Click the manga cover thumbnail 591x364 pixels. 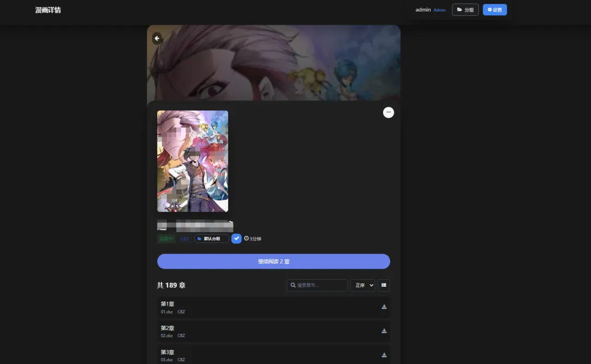pos(193,161)
